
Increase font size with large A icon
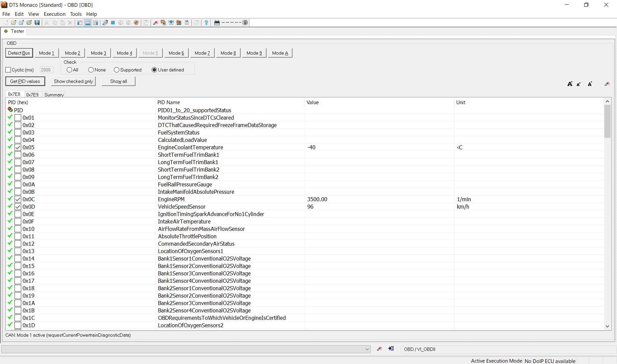coord(570,84)
